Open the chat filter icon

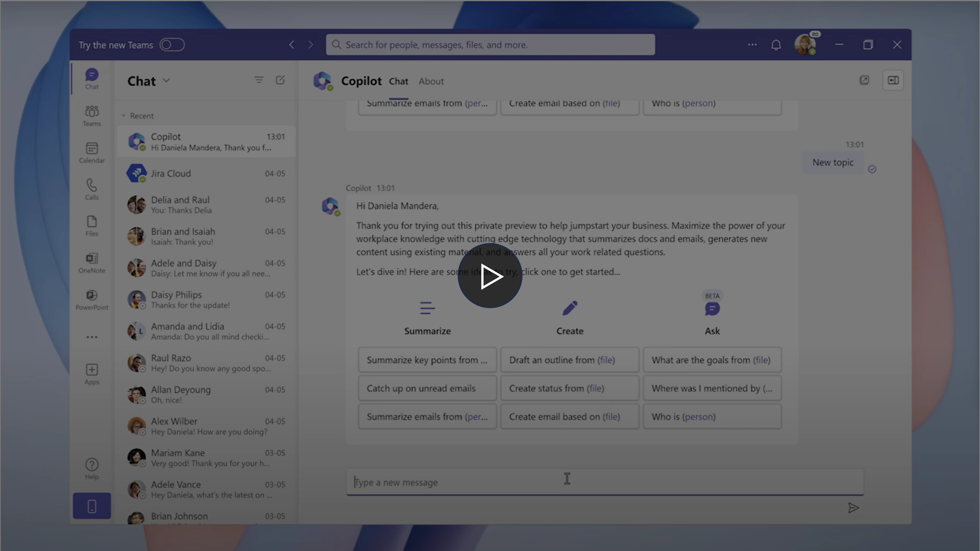(259, 80)
